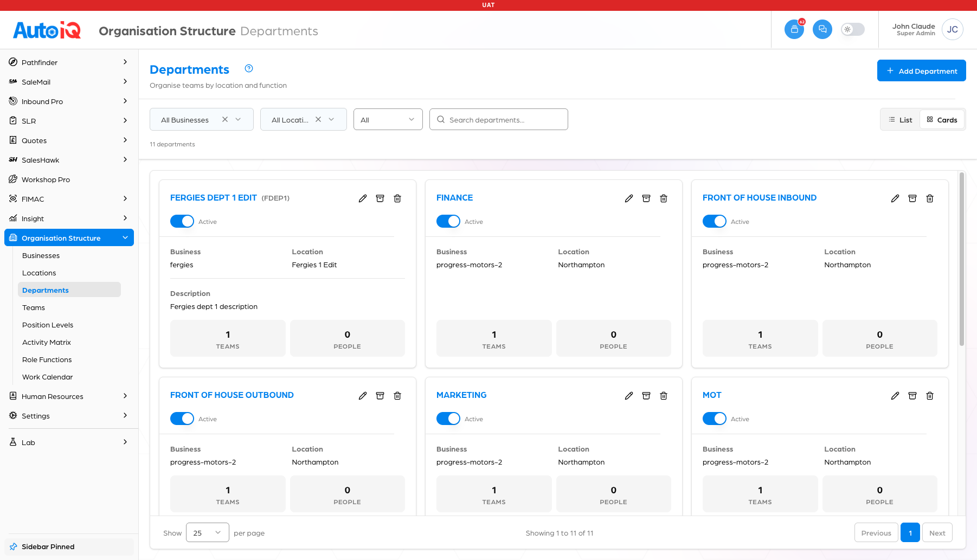Viewport: 977px width, 560px height.
Task: Delete the MOT department
Action: click(x=930, y=396)
